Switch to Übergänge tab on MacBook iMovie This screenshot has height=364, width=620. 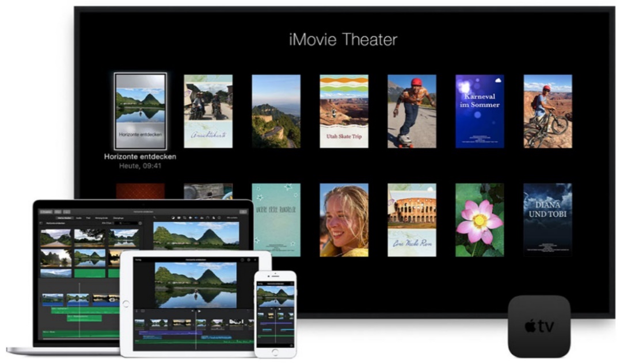pos(118,218)
